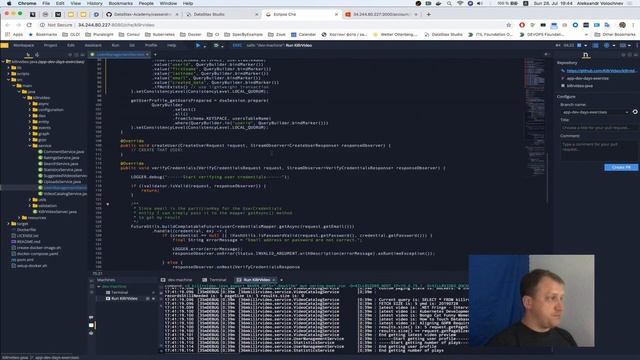Image resolution: width=640 pixels, height=360 pixels.
Task: Open StatisticsService.java file
Action: pyautogui.click(x=62, y=170)
